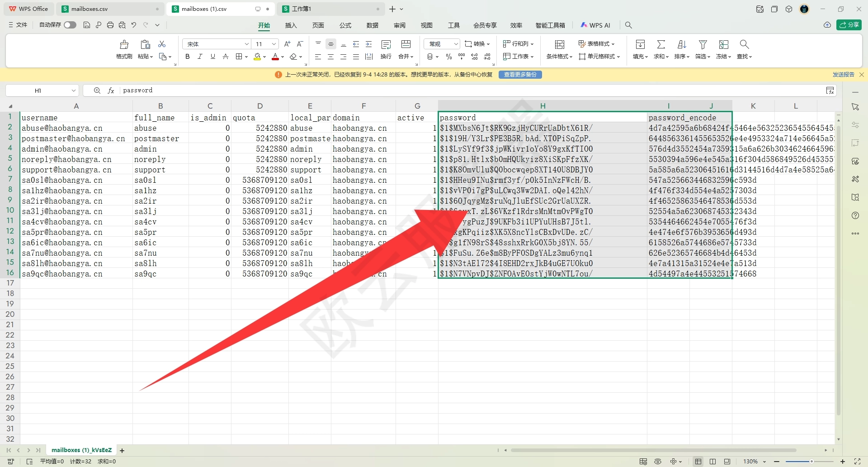Viewport: 868px width, 467px height.
Task: Click View More Backups (查看更多备份) button
Action: [x=520, y=75]
